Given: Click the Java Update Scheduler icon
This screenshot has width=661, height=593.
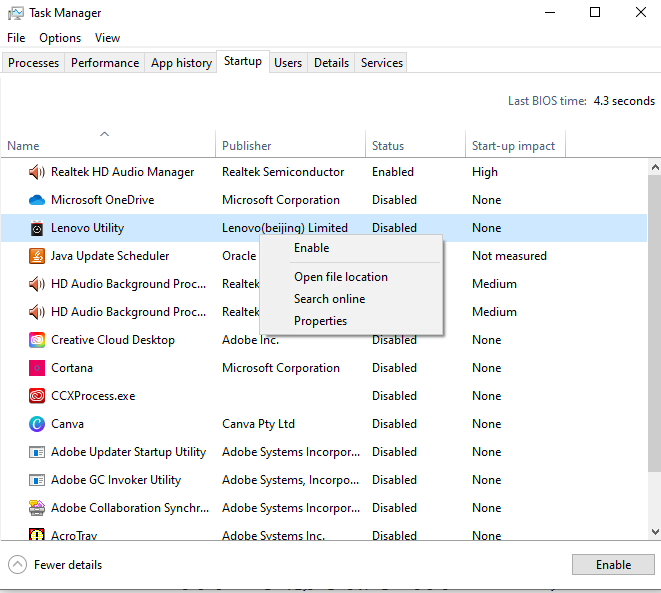Looking at the screenshot, I should (x=37, y=256).
